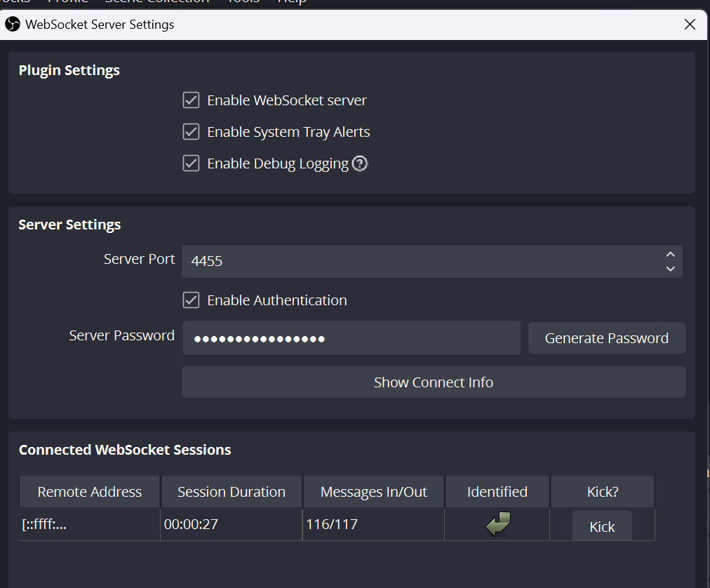Increase the Server Port value
Viewport: 710px width, 588px height.
(671, 254)
